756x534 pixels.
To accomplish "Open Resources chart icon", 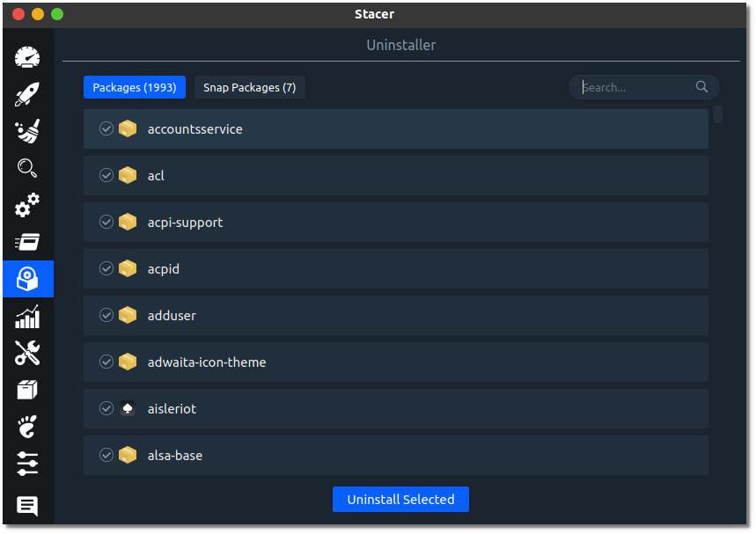I will point(27,316).
